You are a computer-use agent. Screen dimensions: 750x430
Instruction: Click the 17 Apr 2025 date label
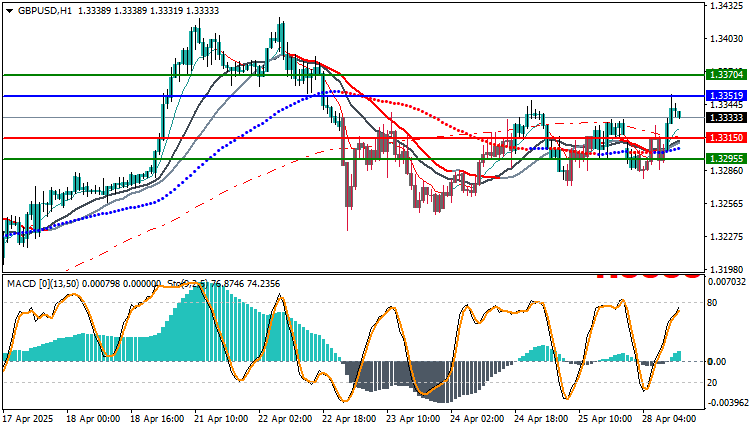[28, 419]
